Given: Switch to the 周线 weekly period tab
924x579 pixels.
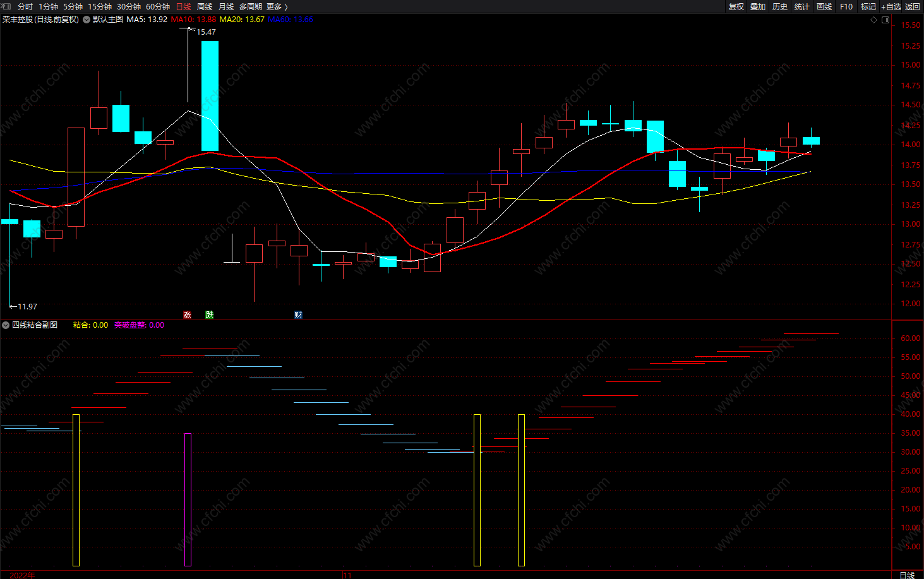Looking at the screenshot, I should (x=205, y=7).
